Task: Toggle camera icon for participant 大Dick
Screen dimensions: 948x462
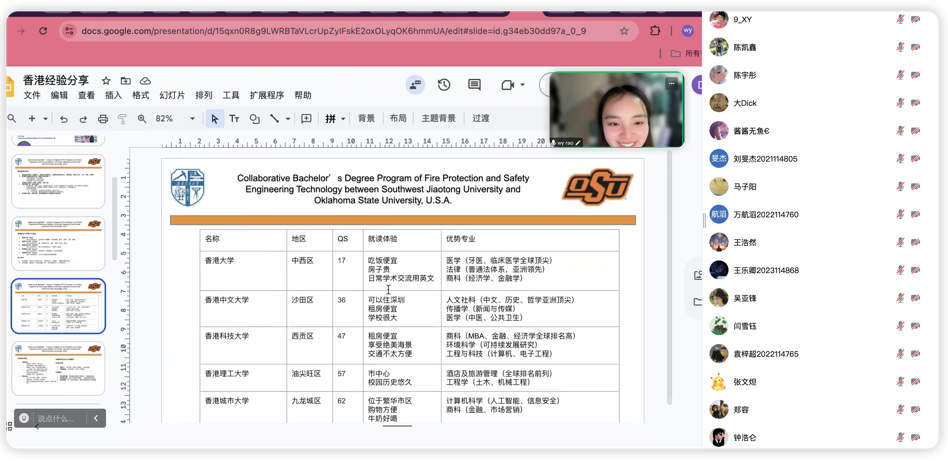Action: click(916, 103)
